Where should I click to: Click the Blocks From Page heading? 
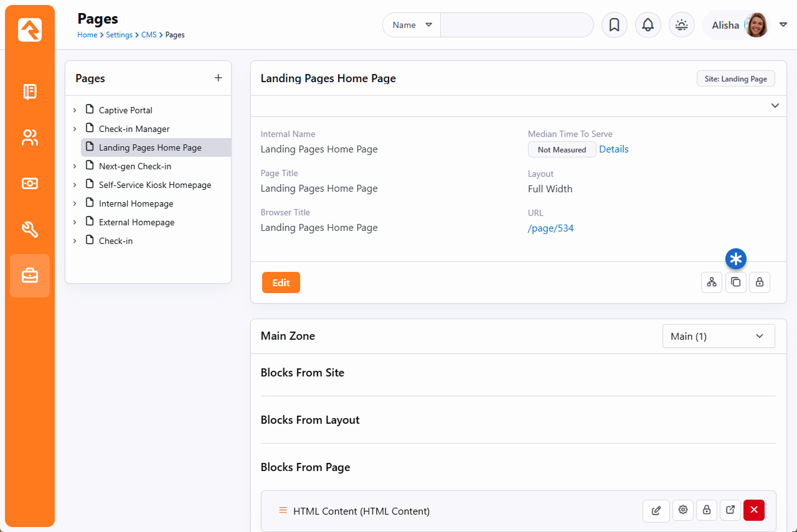coord(305,467)
